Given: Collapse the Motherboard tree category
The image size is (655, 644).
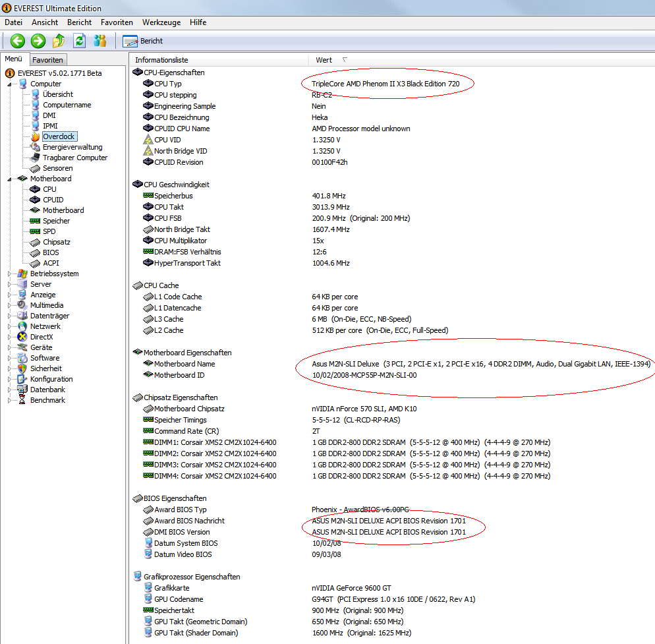Looking at the screenshot, I should pos(10,179).
